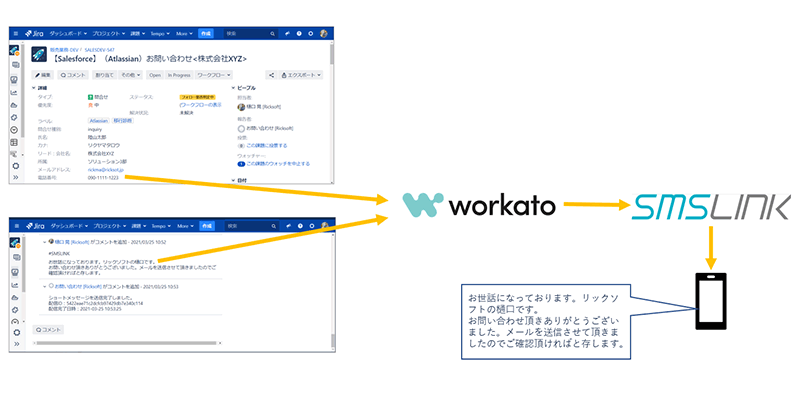The height and width of the screenshot is (408, 800).
Task: Open reports chart icon in top window sidebar
Action: point(14,92)
